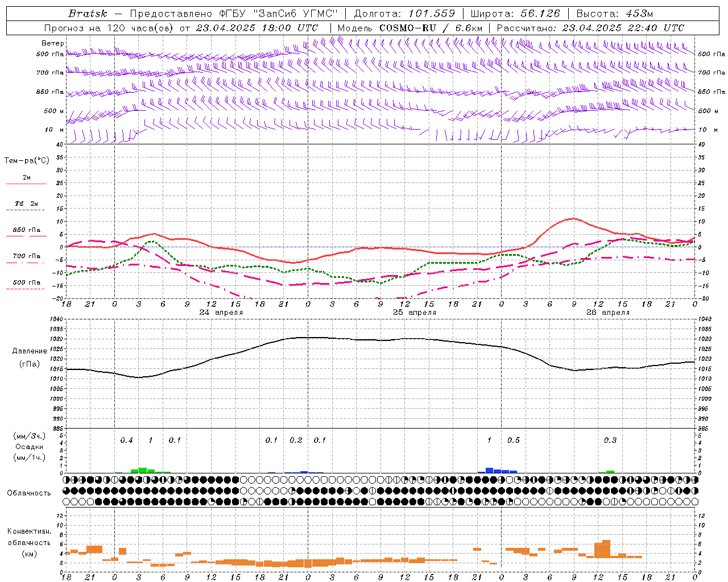Click the 700 гПа wind level label on right
Screen dimensions: 728x582
[x=712, y=73]
